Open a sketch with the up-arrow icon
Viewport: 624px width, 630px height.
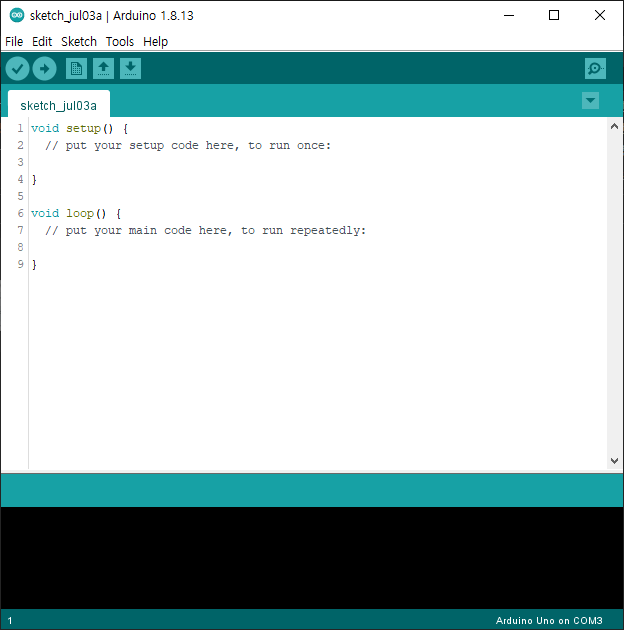[103, 69]
